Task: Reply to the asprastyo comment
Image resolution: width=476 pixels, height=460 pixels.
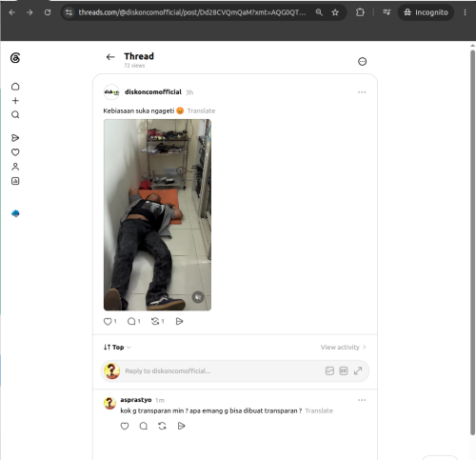Action: pos(144,426)
